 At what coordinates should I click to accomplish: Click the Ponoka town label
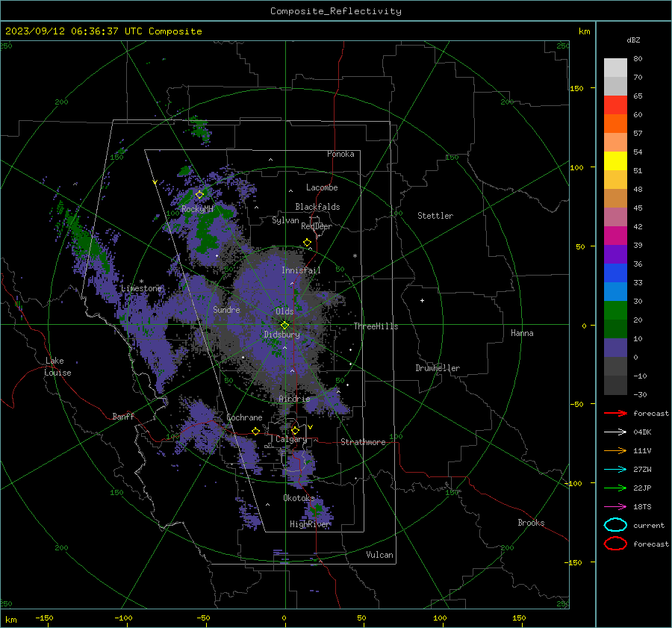(x=340, y=154)
